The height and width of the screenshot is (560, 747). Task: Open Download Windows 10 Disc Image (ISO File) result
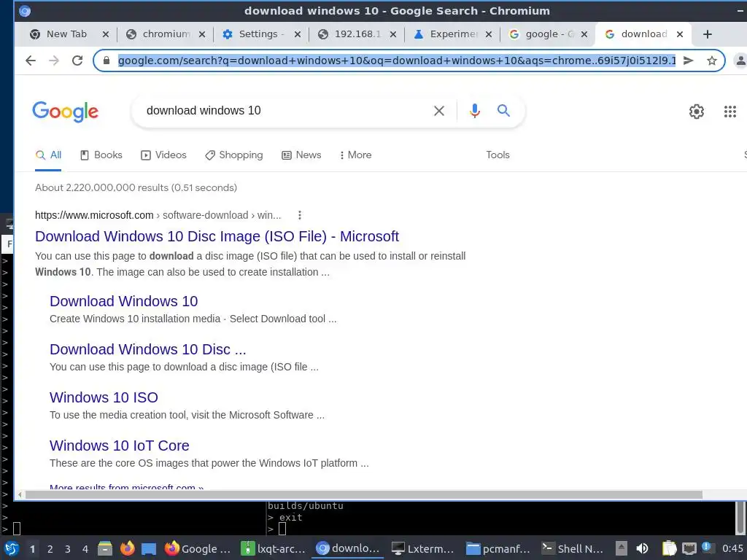click(x=217, y=236)
